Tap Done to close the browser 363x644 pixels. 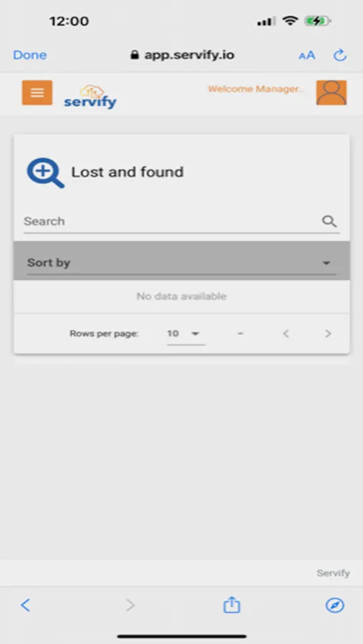tap(30, 55)
